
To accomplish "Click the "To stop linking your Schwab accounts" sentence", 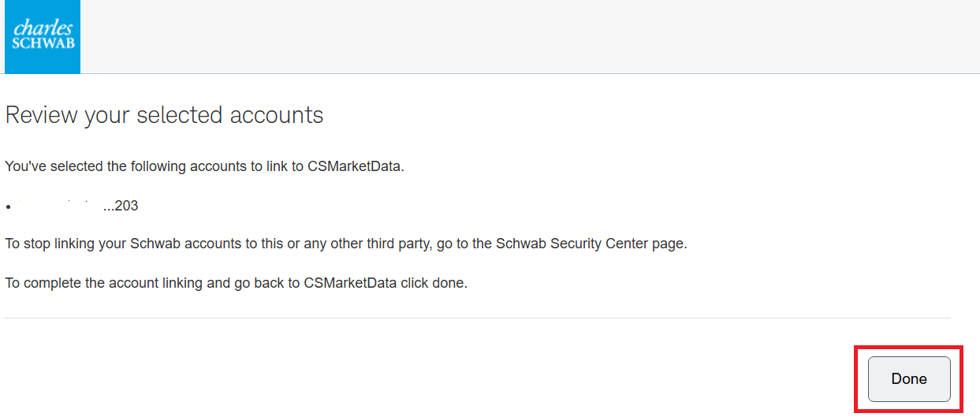I will 346,244.
